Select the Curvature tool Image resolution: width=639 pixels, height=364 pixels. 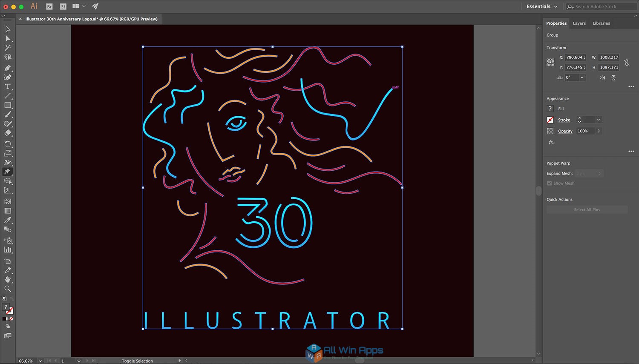[x=8, y=77]
